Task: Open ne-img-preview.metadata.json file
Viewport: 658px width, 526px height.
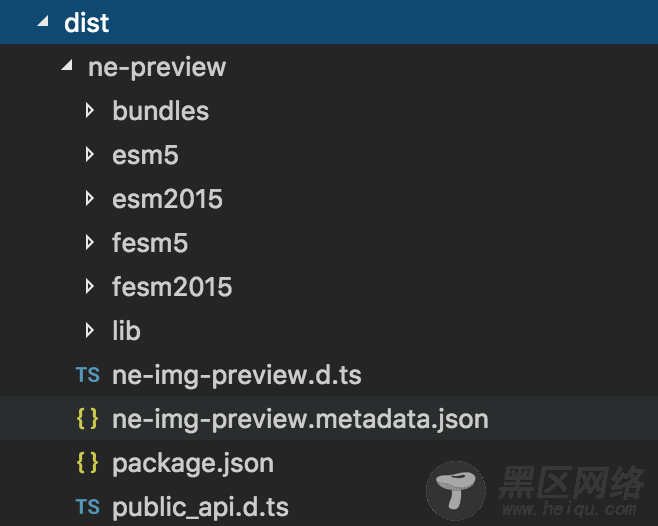Action: (300, 419)
